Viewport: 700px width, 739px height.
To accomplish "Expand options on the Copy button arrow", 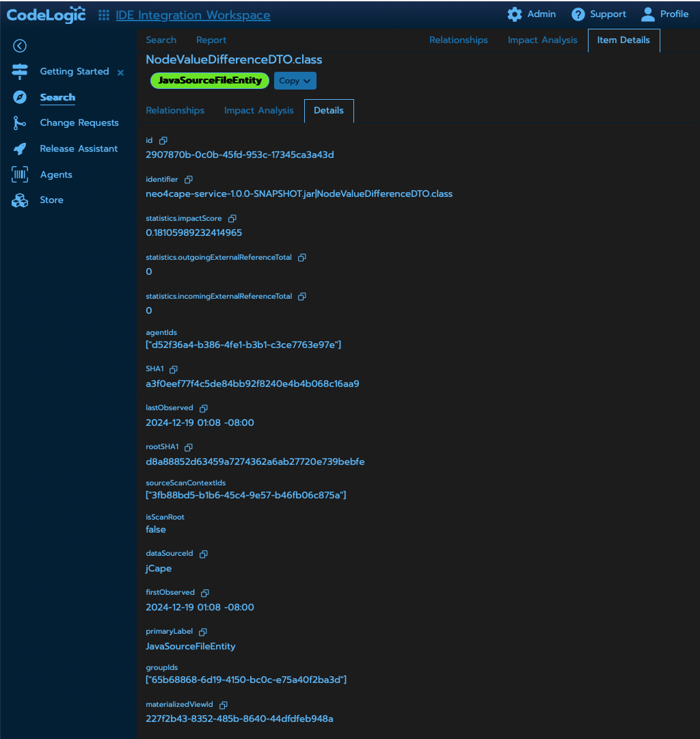I will (308, 81).
